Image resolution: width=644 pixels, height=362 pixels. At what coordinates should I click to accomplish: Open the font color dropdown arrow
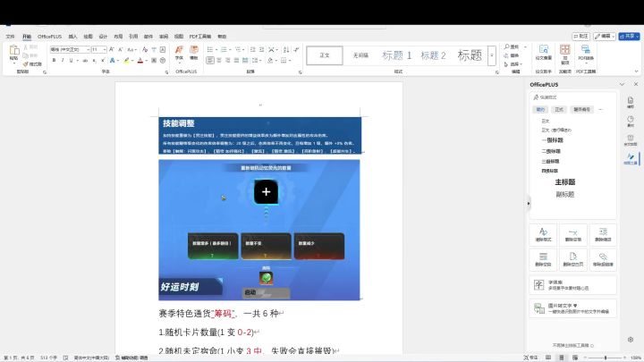coord(146,61)
